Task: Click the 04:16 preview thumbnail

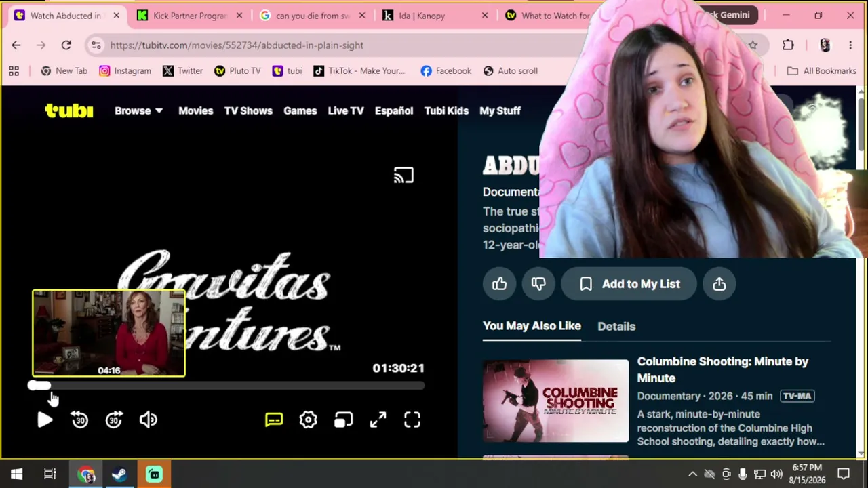Action: coord(108,333)
